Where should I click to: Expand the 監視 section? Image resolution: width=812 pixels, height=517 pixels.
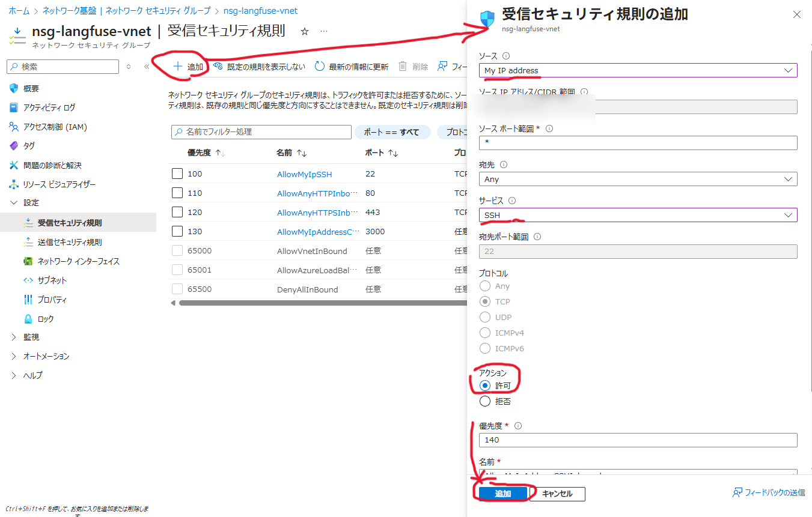[x=14, y=337]
